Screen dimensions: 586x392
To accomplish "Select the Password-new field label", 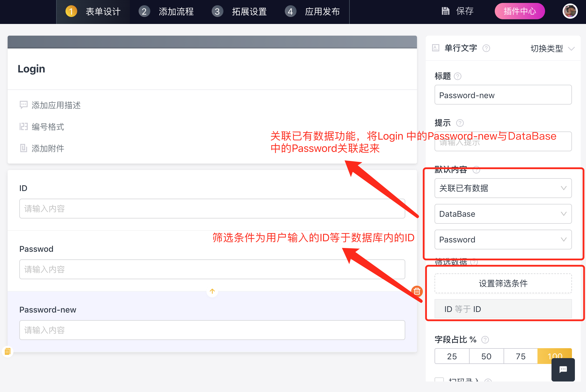I will pyautogui.click(x=48, y=310).
